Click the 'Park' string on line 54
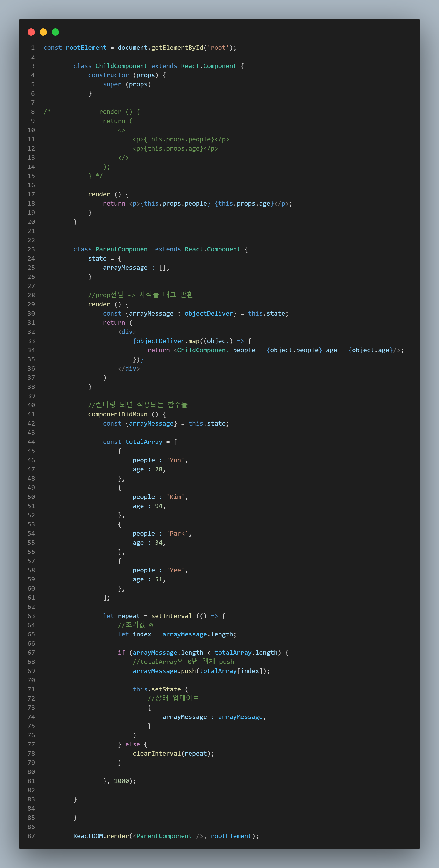 point(177,534)
